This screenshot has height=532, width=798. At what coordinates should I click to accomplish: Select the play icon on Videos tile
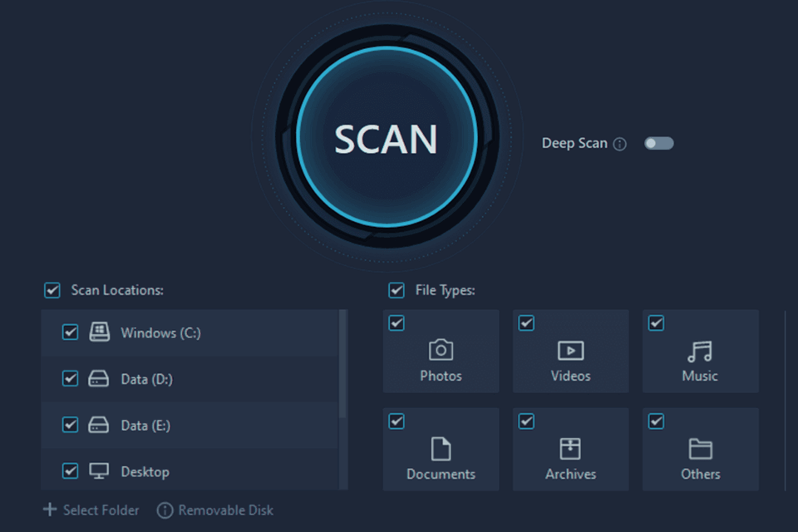pyautogui.click(x=570, y=350)
